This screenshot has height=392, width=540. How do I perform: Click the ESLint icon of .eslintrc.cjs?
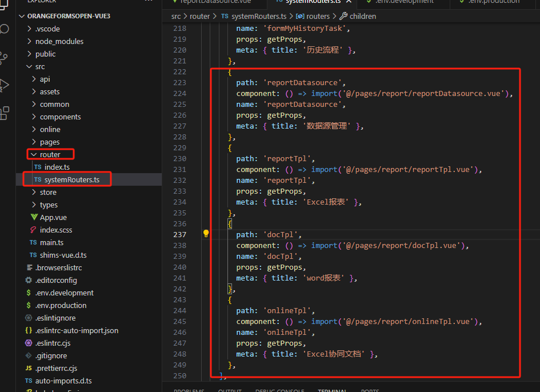(x=29, y=343)
